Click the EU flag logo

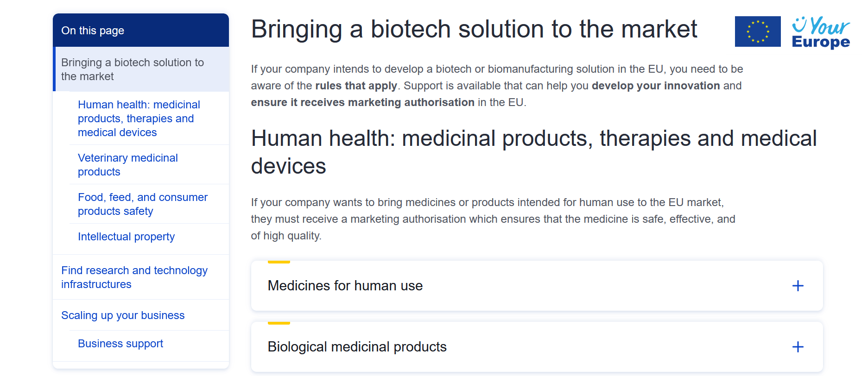(x=758, y=31)
